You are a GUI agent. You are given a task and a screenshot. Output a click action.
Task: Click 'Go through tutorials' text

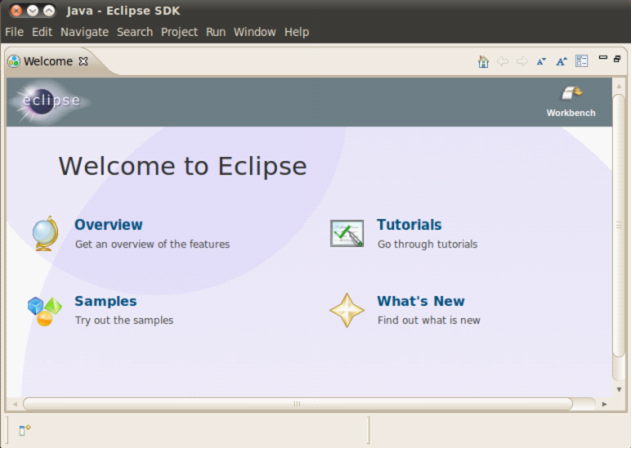[x=427, y=244]
